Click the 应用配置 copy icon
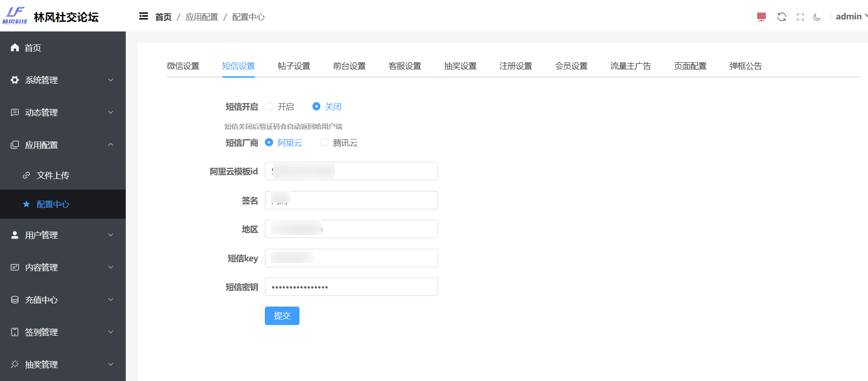Screen dimensions: 868x381 [15, 145]
